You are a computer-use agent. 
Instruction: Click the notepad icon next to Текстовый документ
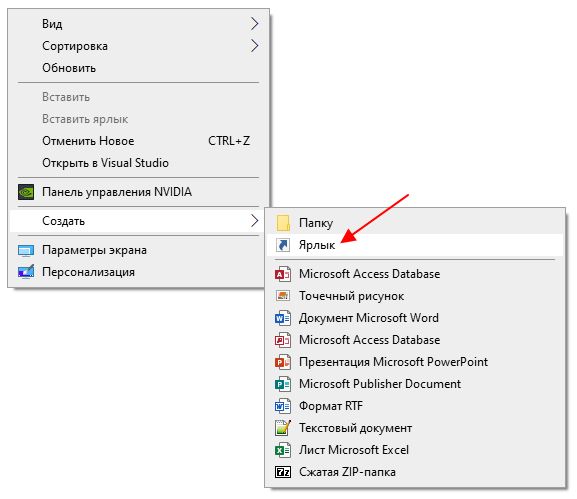point(283,428)
